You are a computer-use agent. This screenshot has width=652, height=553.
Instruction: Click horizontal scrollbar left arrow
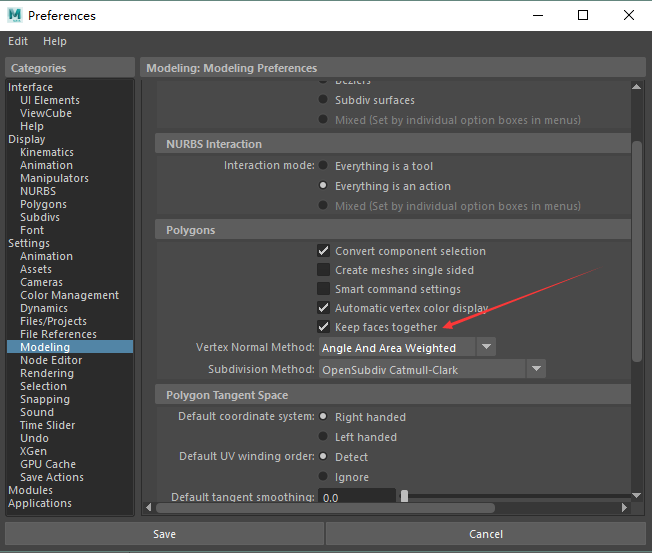coord(148,508)
